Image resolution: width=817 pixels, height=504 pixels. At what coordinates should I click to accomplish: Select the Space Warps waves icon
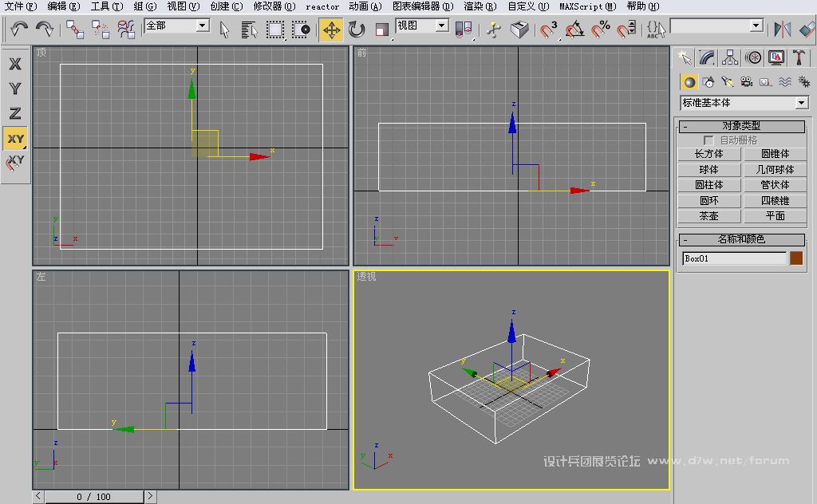pyautogui.click(x=785, y=82)
